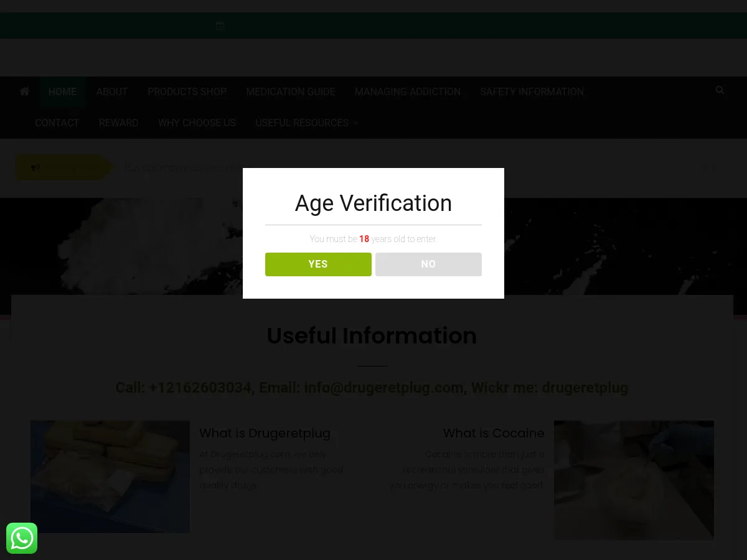Click the left article thumbnail image

[110, 477]
